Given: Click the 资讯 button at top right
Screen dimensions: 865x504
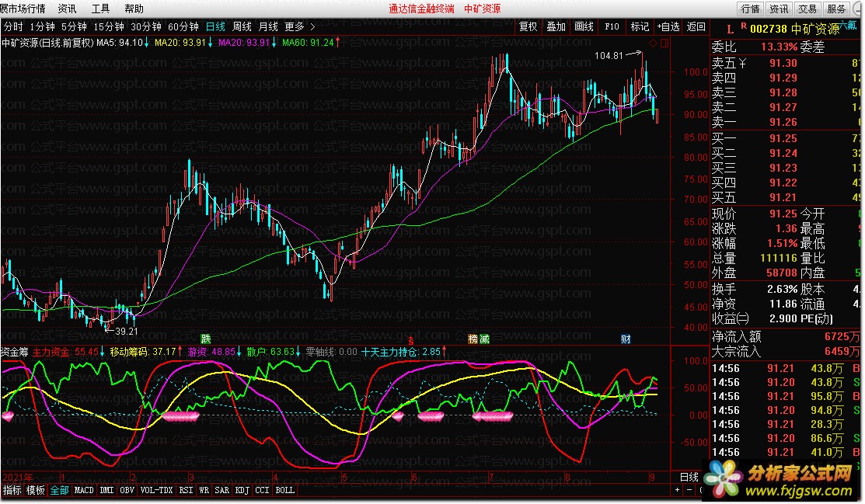Looking at the screenshot, I should (x=779, y=9).
